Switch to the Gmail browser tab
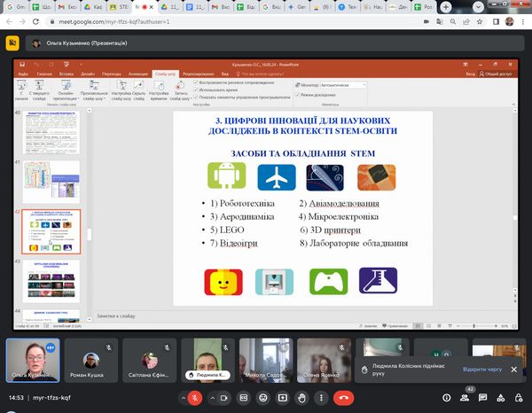Screen dimensions: 532x413 click(18, 7)
